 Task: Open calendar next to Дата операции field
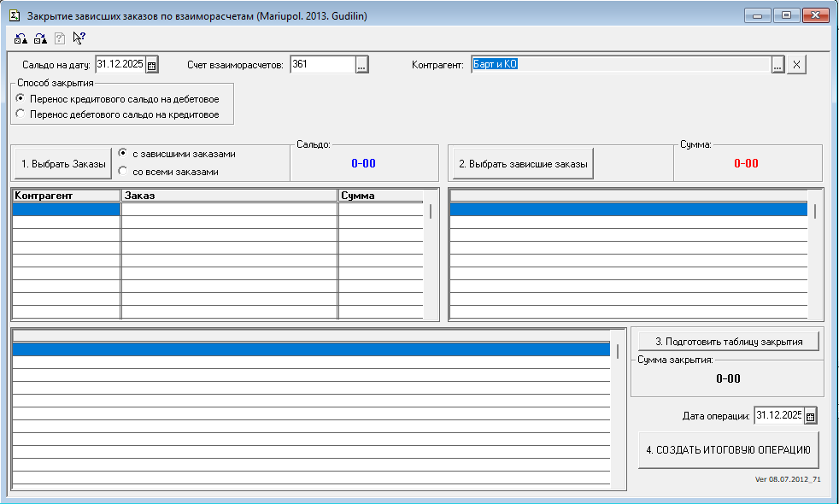[811, 416]
